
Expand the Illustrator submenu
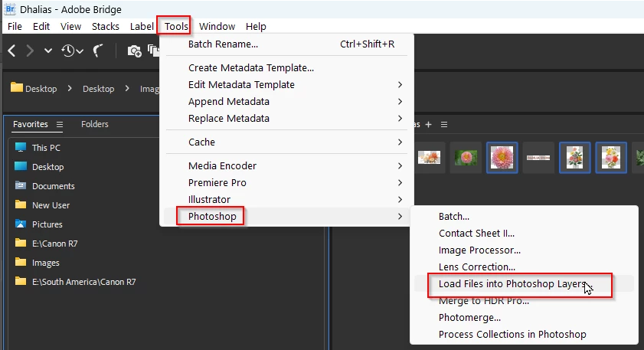286,200
